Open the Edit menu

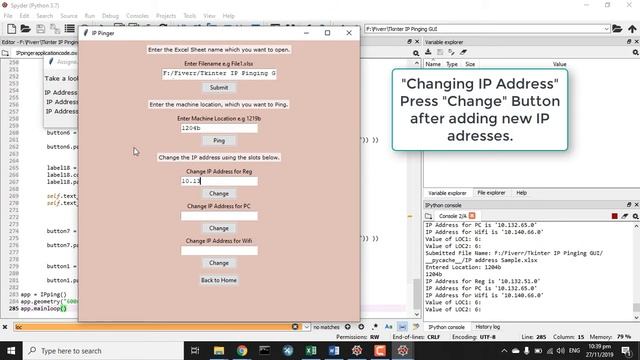click(24, 16)
